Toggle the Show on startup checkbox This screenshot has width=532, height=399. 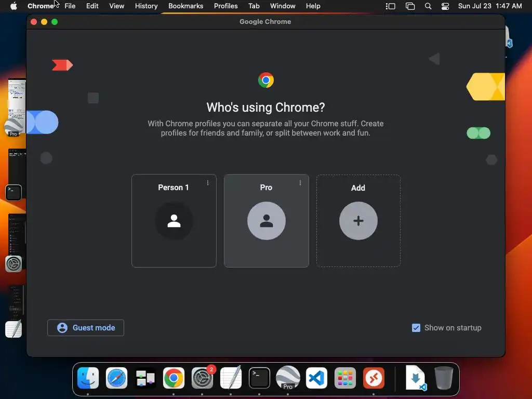pos(416,328)
